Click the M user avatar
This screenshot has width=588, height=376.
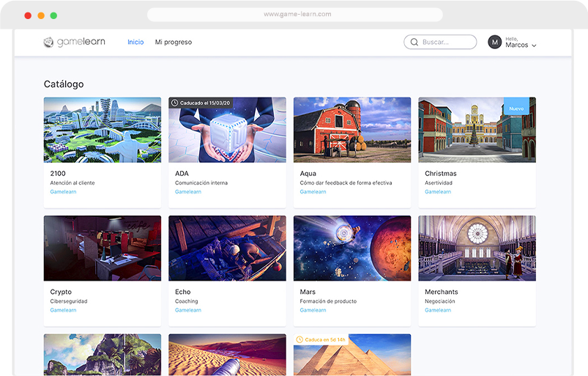pos(494,42)
